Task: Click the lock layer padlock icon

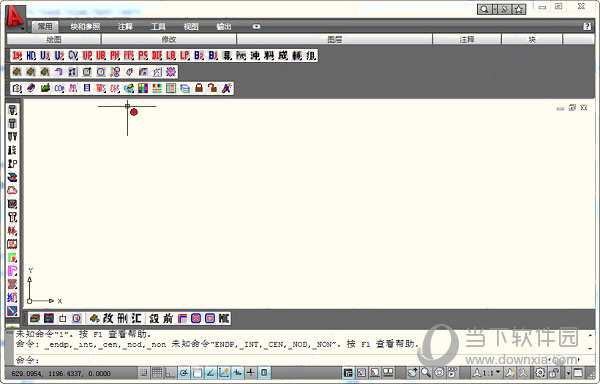Action: pyautogui.click(x=199, y=88)
